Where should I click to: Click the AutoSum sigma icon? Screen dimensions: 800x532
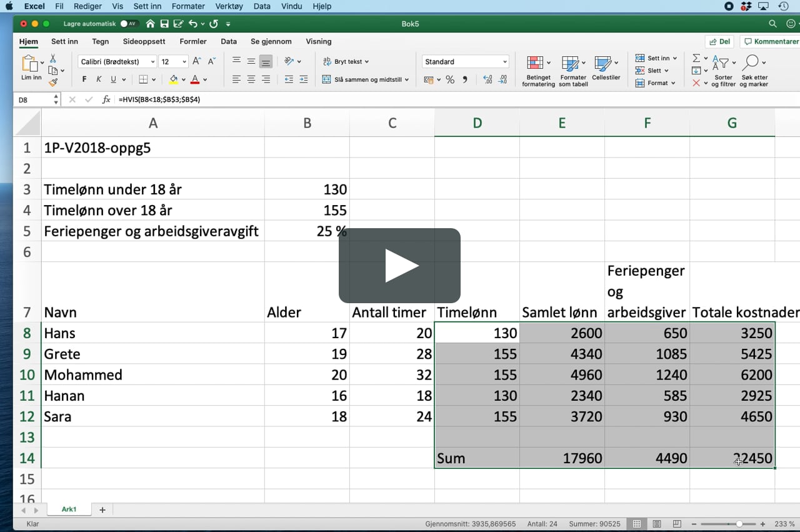click(x=696, y=58)
